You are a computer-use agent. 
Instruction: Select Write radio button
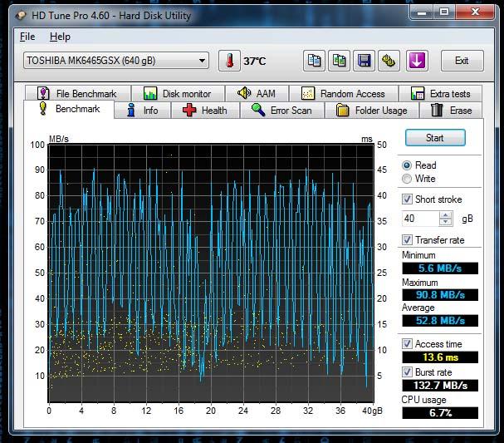point(407,179)
